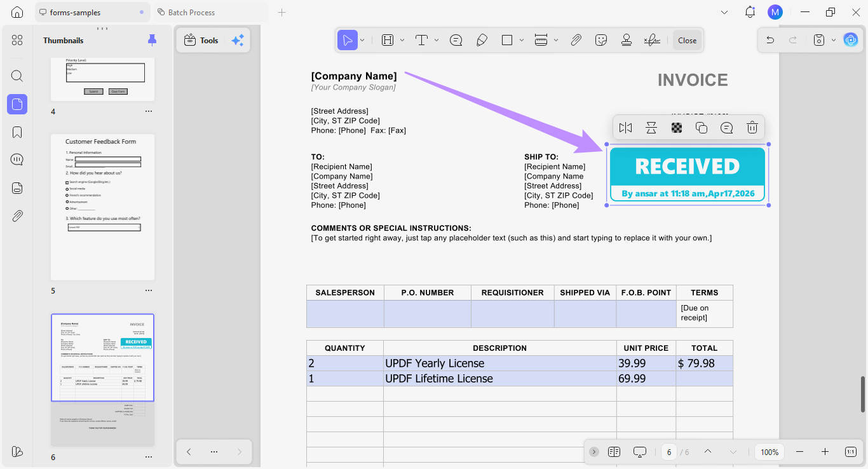Viewport: 868px width, 469px height.
Task: Go to the Home screen icon
Action: coord(17,12)
